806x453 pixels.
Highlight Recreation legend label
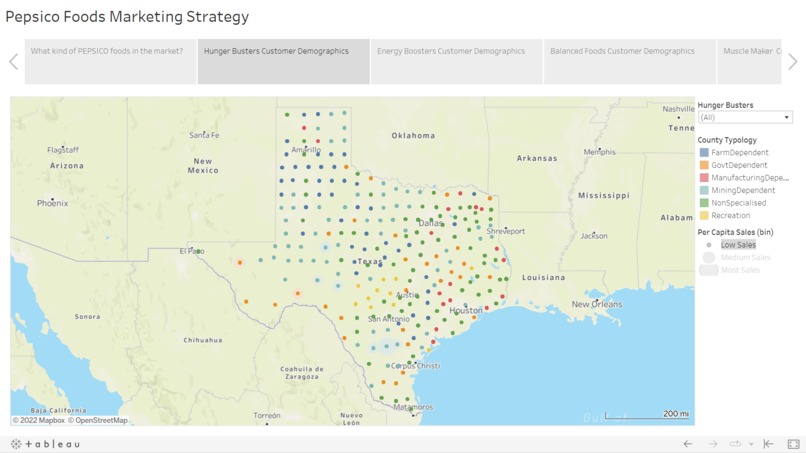coord(730,215)
